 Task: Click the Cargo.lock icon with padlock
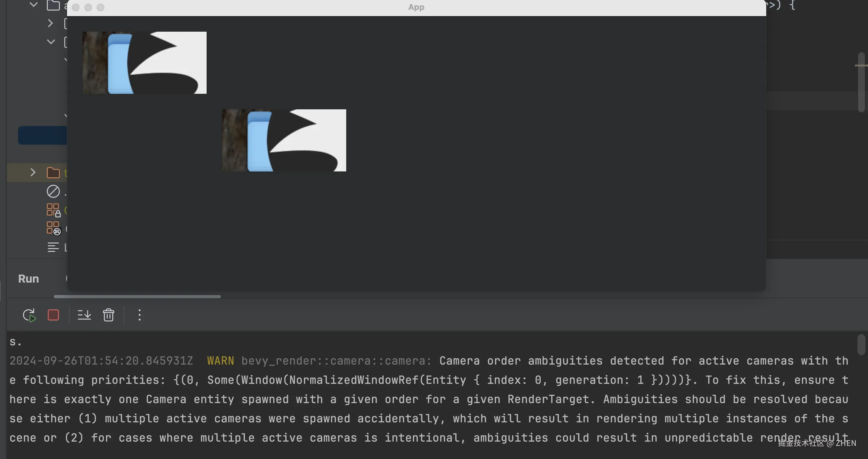(x=53, y=210)
